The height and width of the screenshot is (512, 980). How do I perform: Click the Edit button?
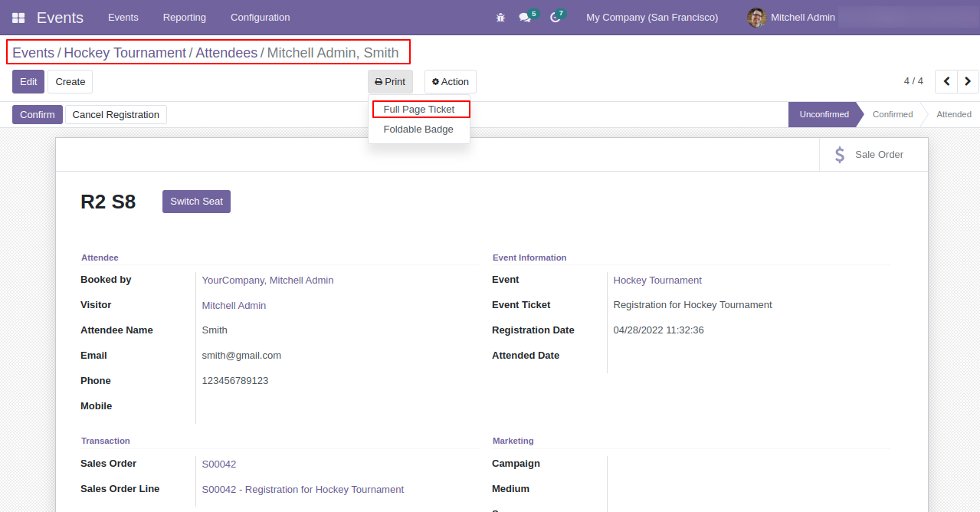[x=28, y=82]
